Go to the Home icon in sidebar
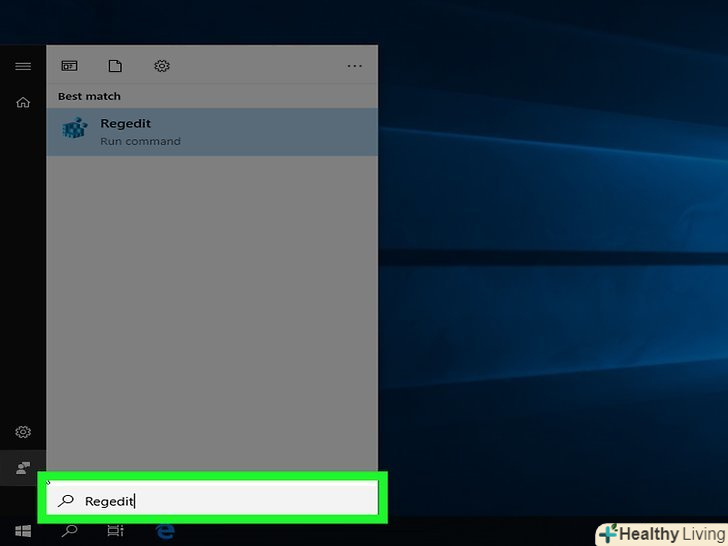This screenshot has height=546, width=728. pos(23,102)
